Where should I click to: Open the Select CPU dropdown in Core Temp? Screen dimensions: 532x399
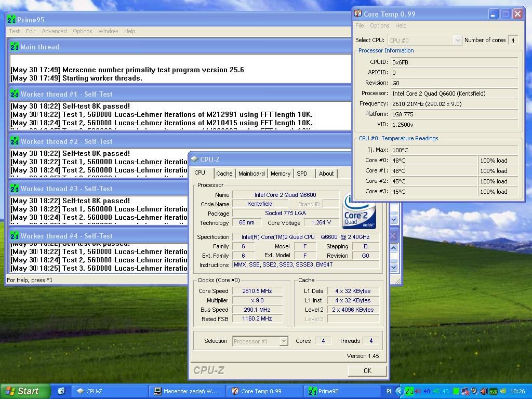457,40
